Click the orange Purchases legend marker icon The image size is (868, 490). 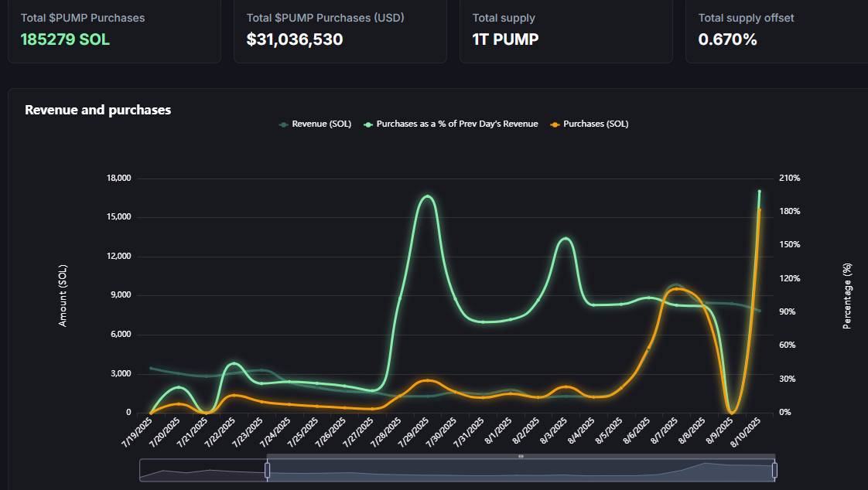point(555,124)
